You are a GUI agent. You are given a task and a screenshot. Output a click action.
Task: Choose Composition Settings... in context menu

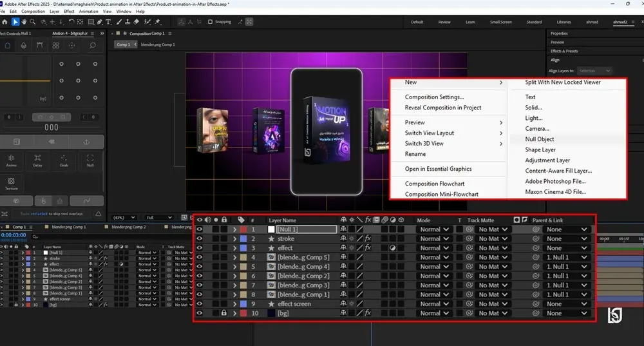coord(434,97)
